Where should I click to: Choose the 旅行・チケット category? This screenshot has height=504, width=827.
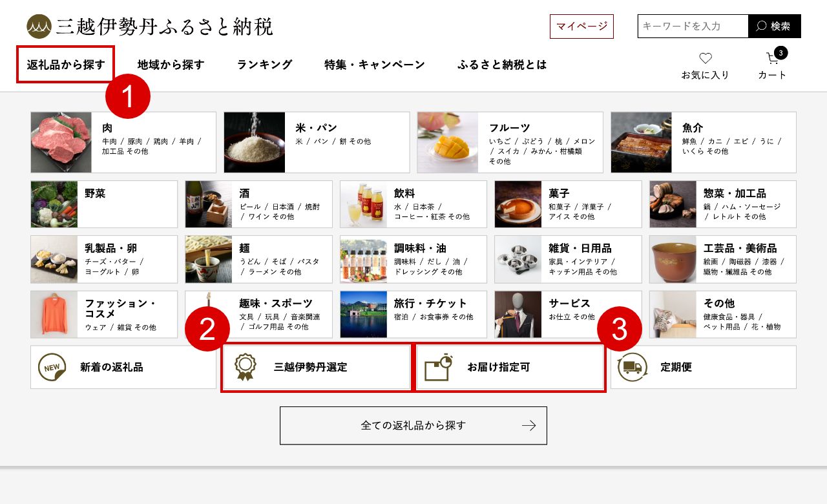413,314
